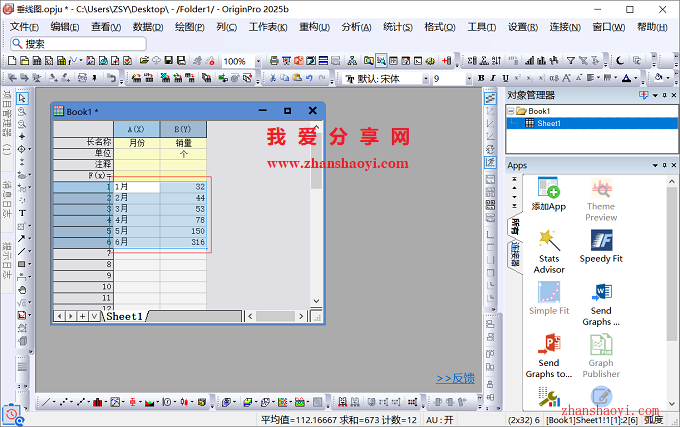The width and height of the screenshot is (680, 427).
Task: Open the line plot type dropdown arrow
Action: 54,402
